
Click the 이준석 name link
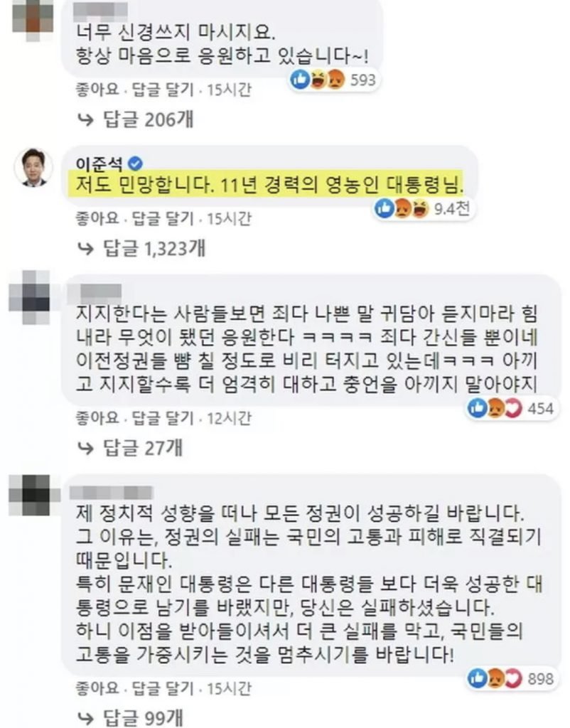click(100, 164)
